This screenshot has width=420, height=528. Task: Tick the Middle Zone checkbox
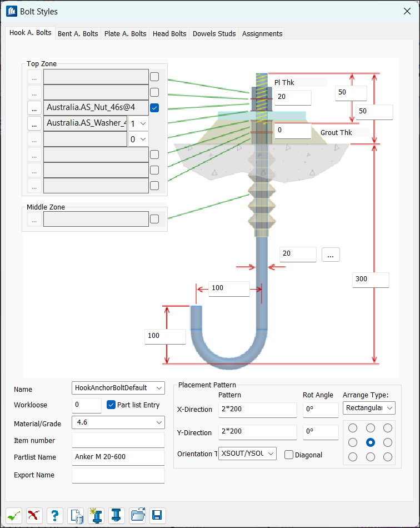coord(154,219)
